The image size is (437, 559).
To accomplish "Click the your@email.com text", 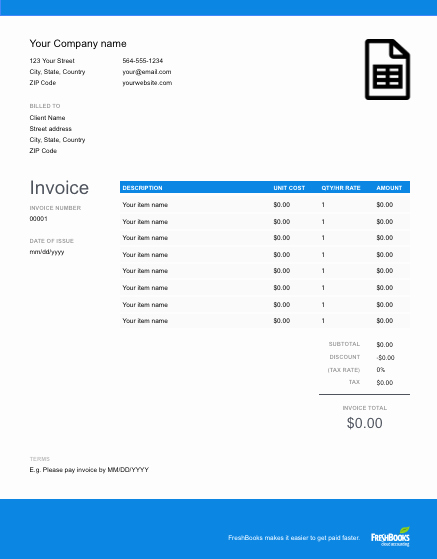I will click(146, 72).
